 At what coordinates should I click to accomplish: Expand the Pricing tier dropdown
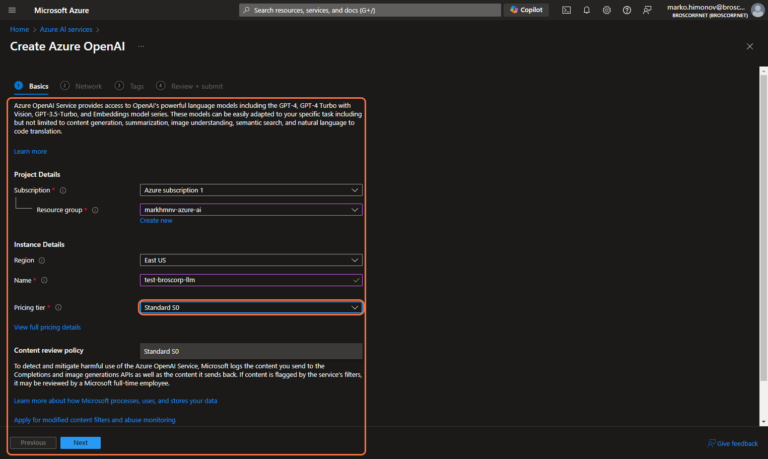[x=251, y=308]
